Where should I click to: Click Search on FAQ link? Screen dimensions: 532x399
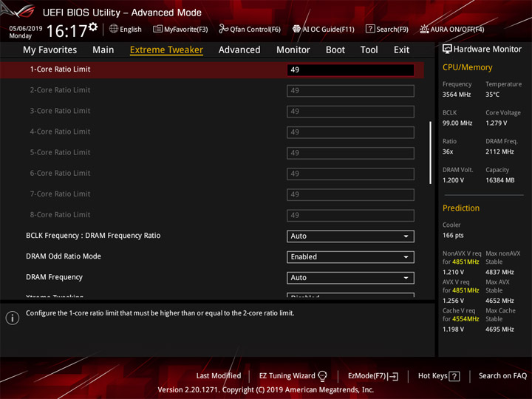[502, 376]
